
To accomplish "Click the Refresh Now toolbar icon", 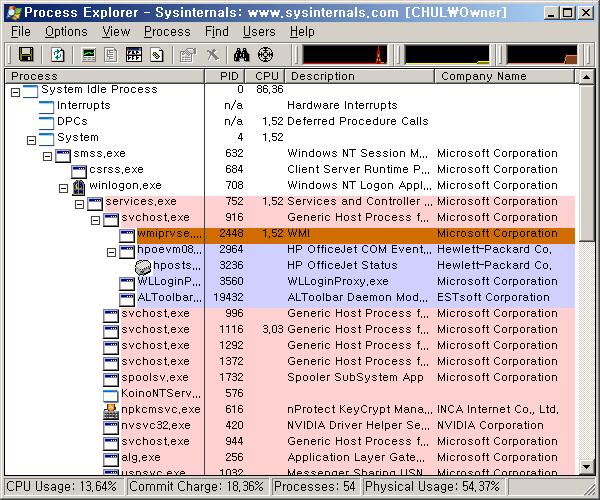I will [58, 55].
